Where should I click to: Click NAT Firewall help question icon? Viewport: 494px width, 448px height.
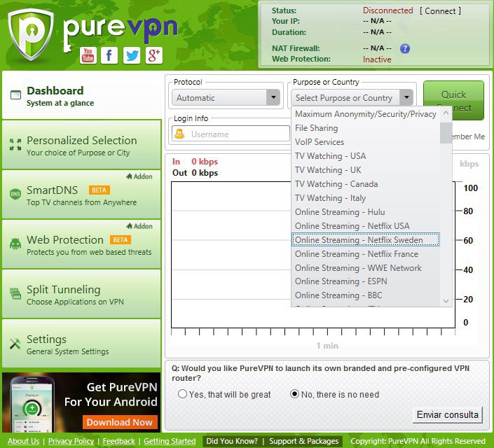tap(404, 48)
